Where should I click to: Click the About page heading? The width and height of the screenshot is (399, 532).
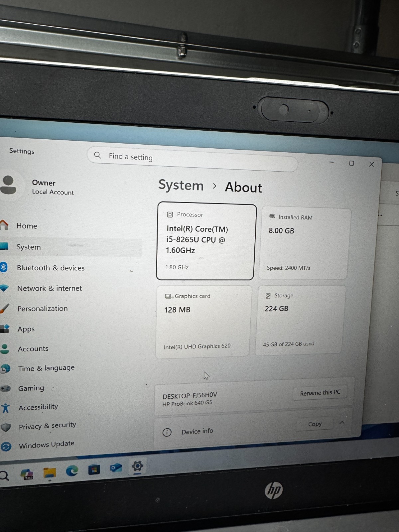point(244,188)
